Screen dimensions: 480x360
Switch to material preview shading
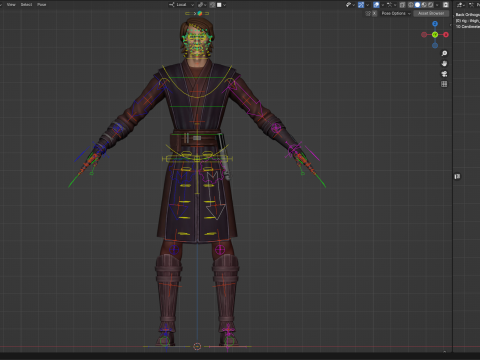(x=424, y=5)
